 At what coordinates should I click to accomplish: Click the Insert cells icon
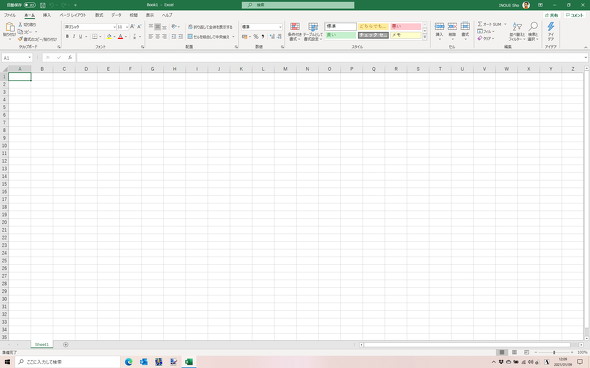[x=439, y=26]
